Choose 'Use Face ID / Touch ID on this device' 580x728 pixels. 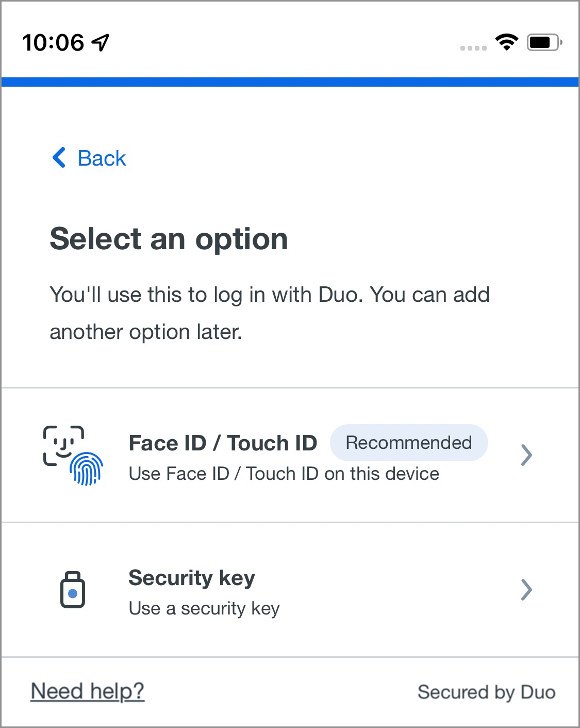284,474
